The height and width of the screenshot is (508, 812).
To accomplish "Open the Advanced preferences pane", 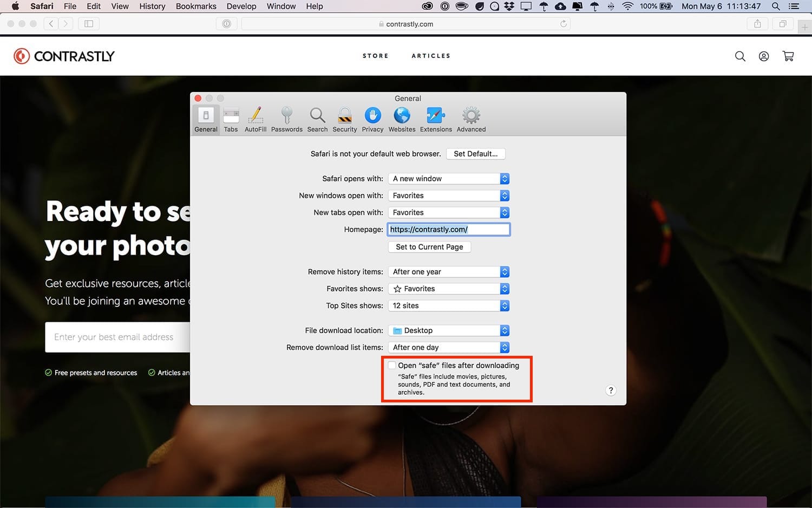I will (x=471, y=120).
